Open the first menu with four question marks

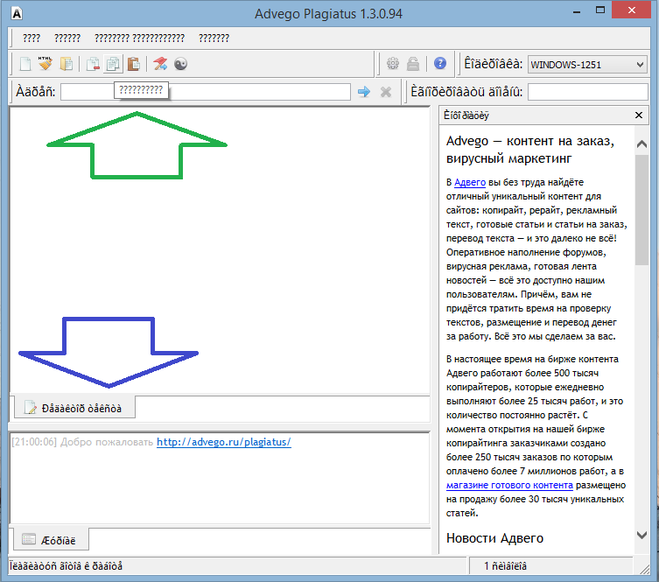click(x=31, y=38)
